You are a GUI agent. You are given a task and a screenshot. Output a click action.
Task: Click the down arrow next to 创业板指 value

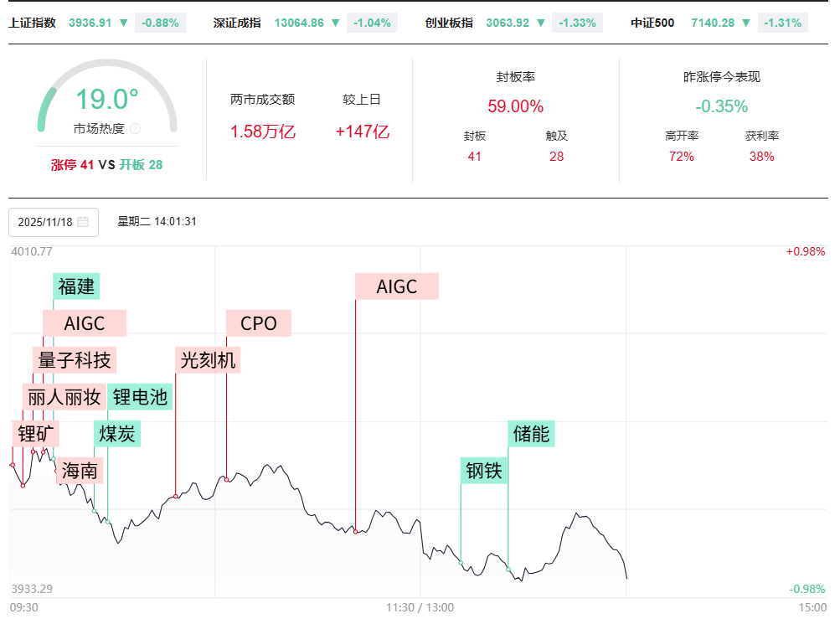(x=541, y=23)
